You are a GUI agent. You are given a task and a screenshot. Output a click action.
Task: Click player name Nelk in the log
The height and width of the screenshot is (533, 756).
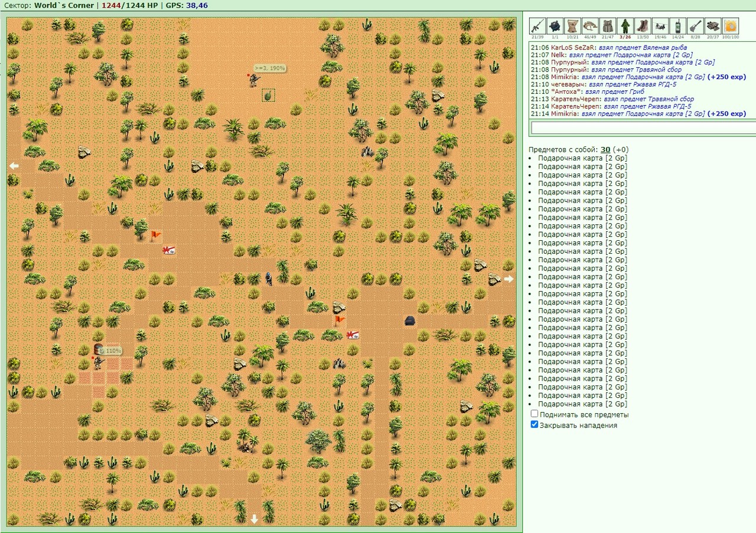559,55
